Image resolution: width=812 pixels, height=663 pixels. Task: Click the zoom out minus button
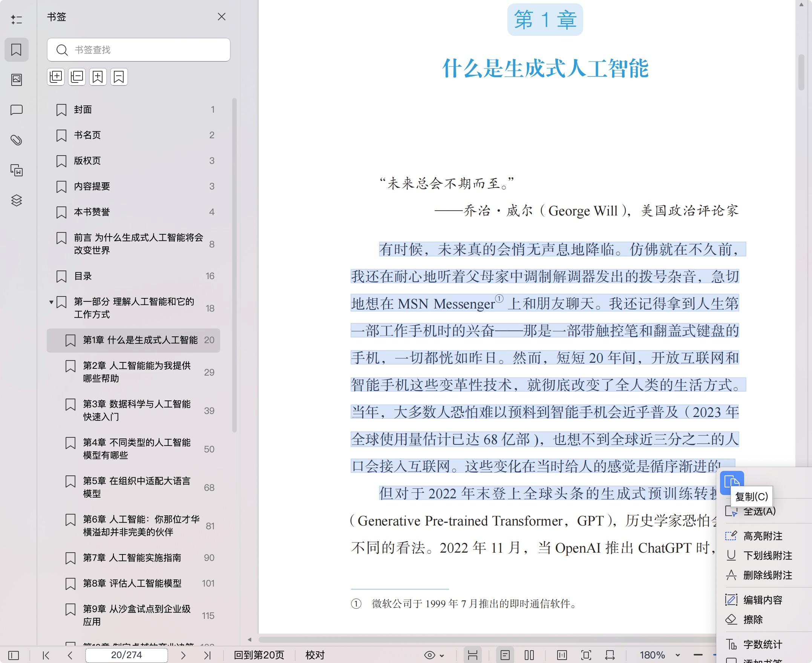click(x=698, y=655)
